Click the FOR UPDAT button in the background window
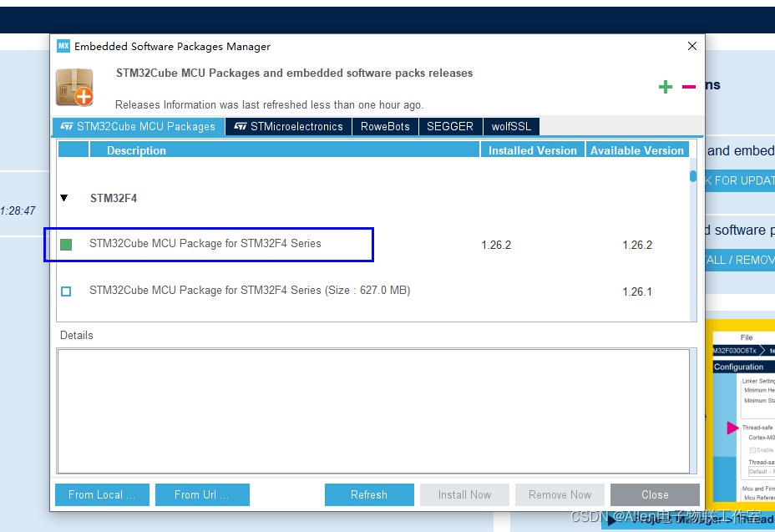 [740, 180]
